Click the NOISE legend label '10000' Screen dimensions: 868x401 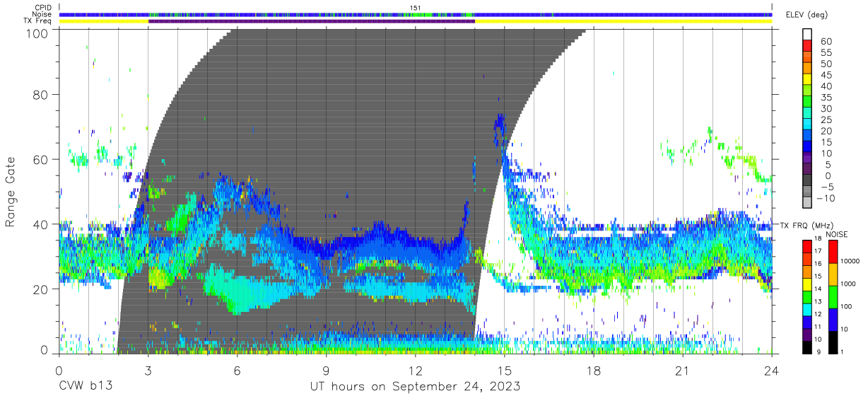click(x=850, y=262)
